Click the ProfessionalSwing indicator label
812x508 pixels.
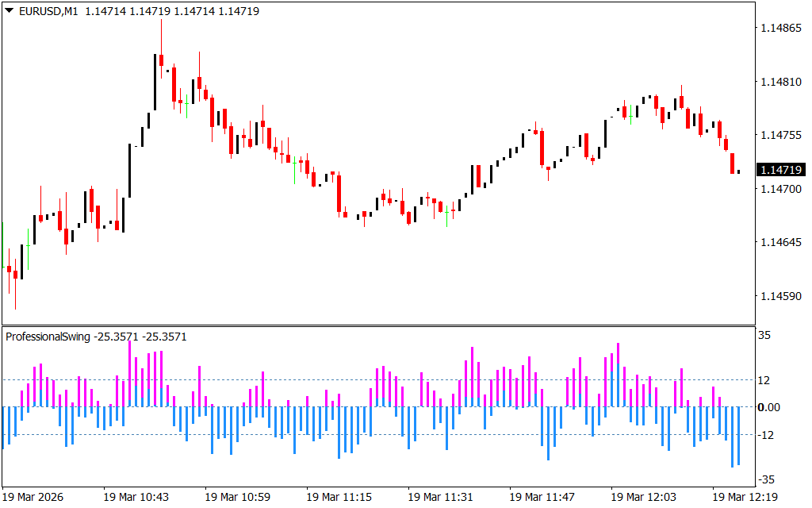pos(48,337)
